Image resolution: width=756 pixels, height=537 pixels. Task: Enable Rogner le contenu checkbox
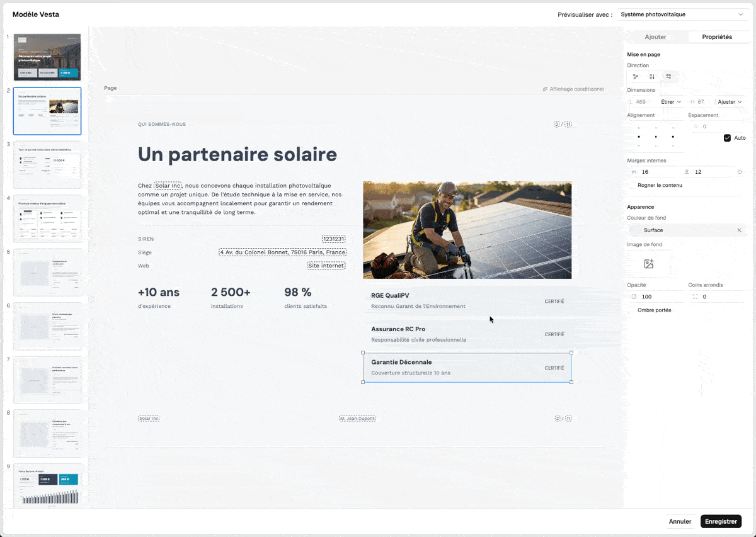tap(632, 186)
